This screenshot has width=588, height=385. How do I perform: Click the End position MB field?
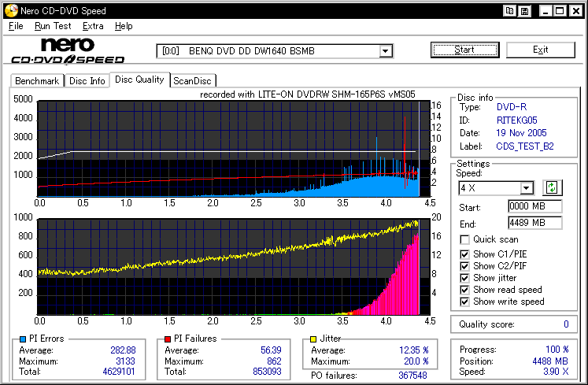[534, 222]
